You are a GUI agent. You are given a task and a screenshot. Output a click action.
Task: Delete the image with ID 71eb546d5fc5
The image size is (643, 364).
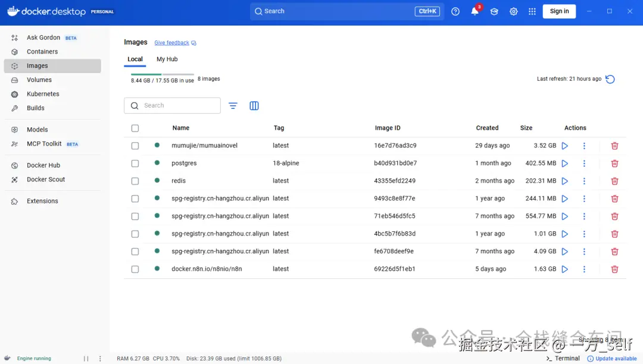[x=614, y=216]
